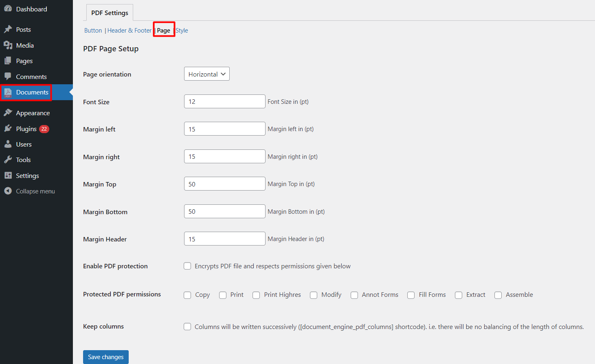The image size is (595, 364).
Task: Check the Modify permission
Action: click(314, 295)
